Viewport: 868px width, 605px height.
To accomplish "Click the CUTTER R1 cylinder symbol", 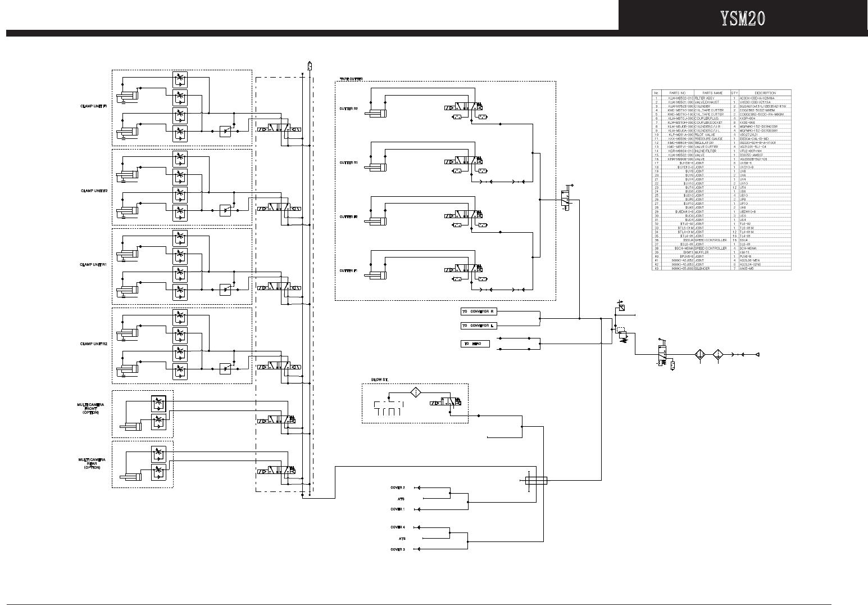I will tap(376, 168).
